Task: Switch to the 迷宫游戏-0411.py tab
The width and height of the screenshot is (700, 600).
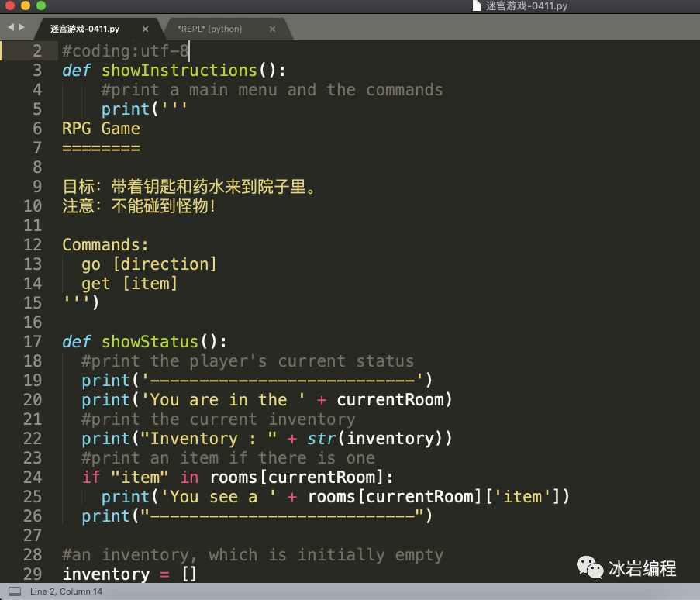Action: (84, 29)
